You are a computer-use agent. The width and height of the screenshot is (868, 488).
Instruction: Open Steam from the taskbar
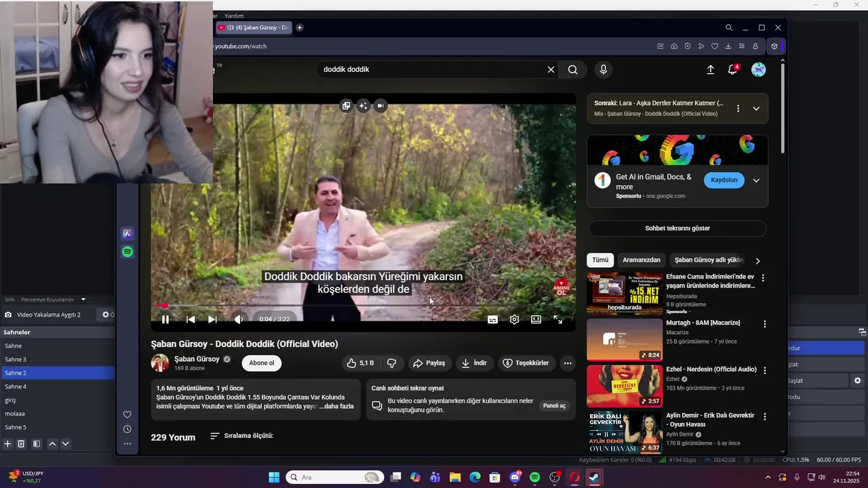[593, 477]
